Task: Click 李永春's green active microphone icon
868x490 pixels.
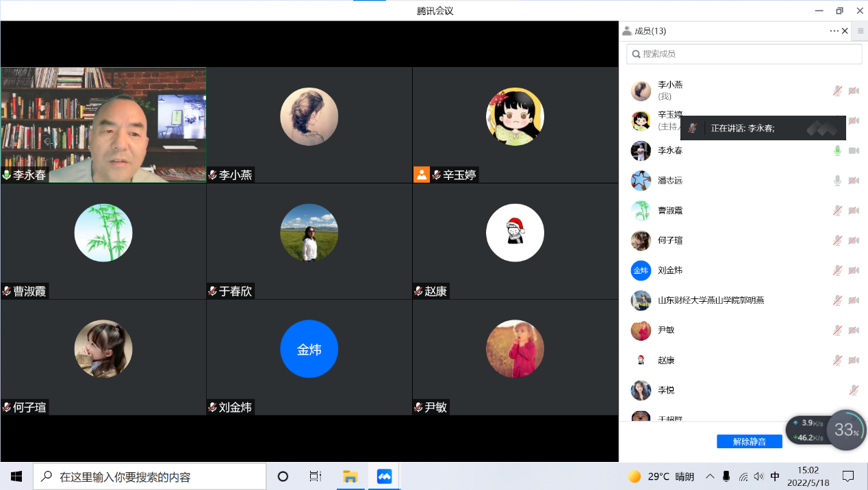Action: point(837,151)
